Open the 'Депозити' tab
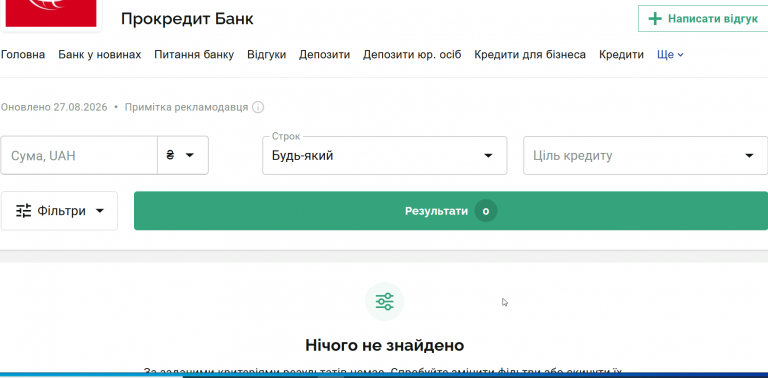The height and width of the screenshot is (378, 768). point(324,54)
